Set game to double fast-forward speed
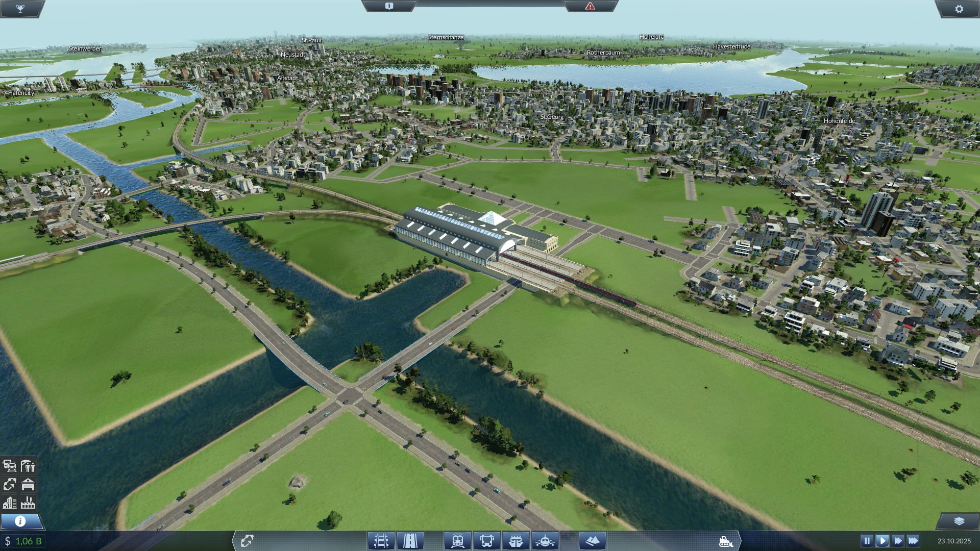Viewport: 980px width, 551px height. (897, 540)
